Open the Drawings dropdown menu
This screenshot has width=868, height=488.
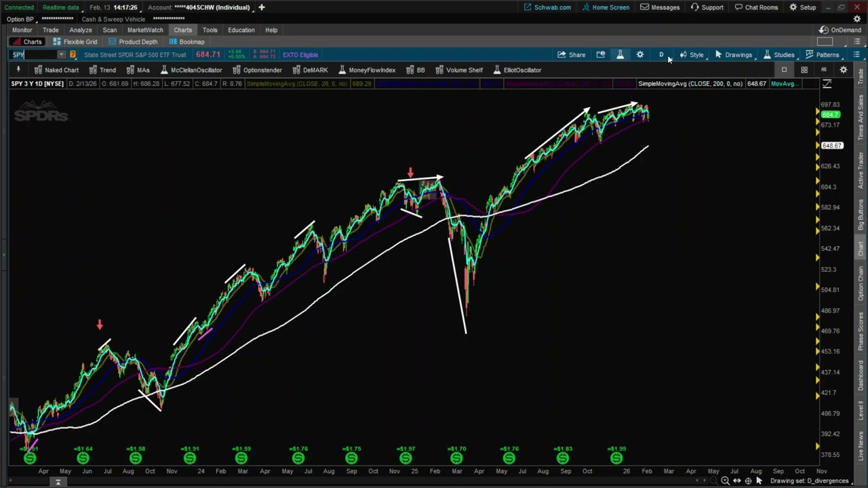pyautogui.click(x=733, y=55)
